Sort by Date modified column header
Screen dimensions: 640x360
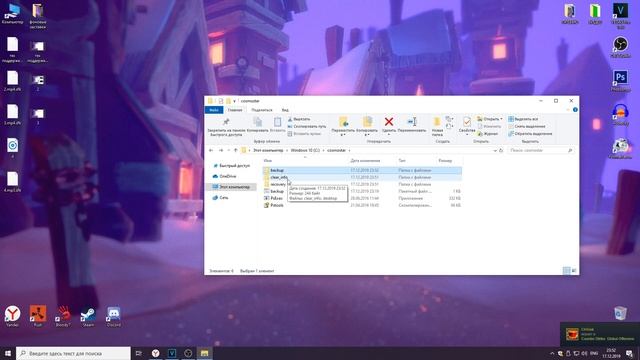click(365, 161)
